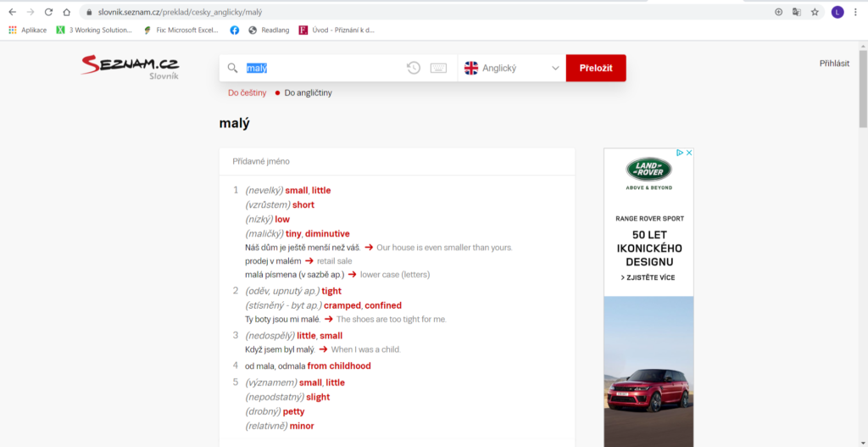The height and width of the screenshot is (447, 868).
Task: Open the Chrome three-dot menu
Action: click(856, 13)
